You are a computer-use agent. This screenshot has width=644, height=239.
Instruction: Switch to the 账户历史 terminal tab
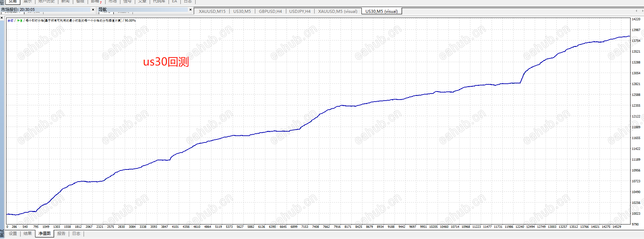pyautogui.click(x=47, y=2)
